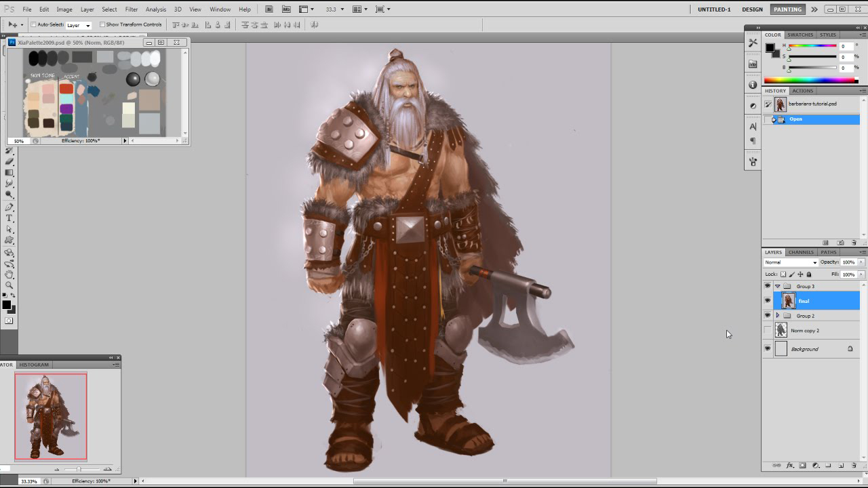Hide the Group 2 layer visibility
The image size is (868, 488).
(x=768, y=316)
